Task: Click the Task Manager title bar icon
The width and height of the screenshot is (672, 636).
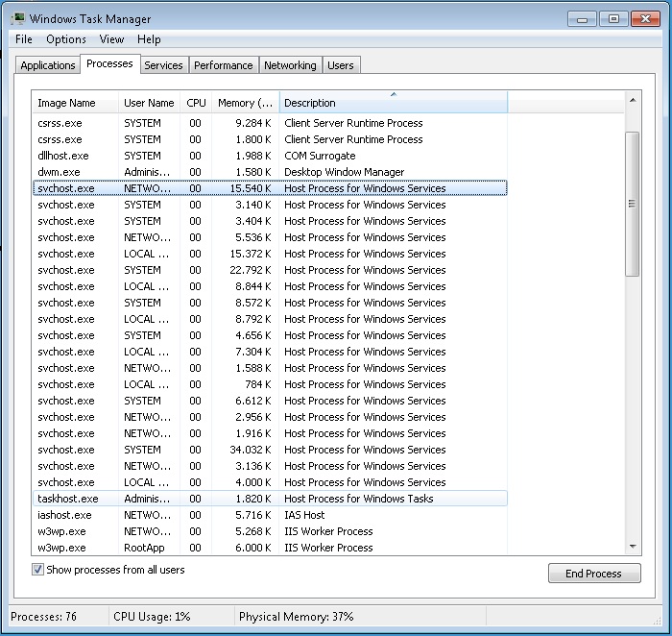Action: (18, 19)
